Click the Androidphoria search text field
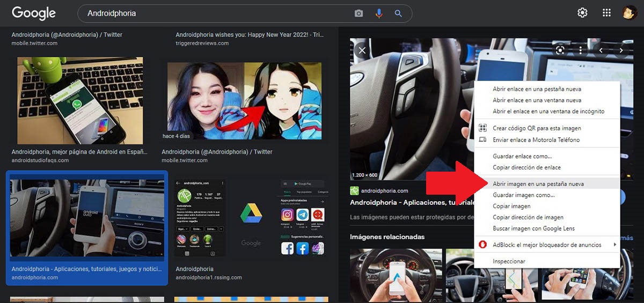This screenshot has width=644, height=303. (x=215, y=13)
